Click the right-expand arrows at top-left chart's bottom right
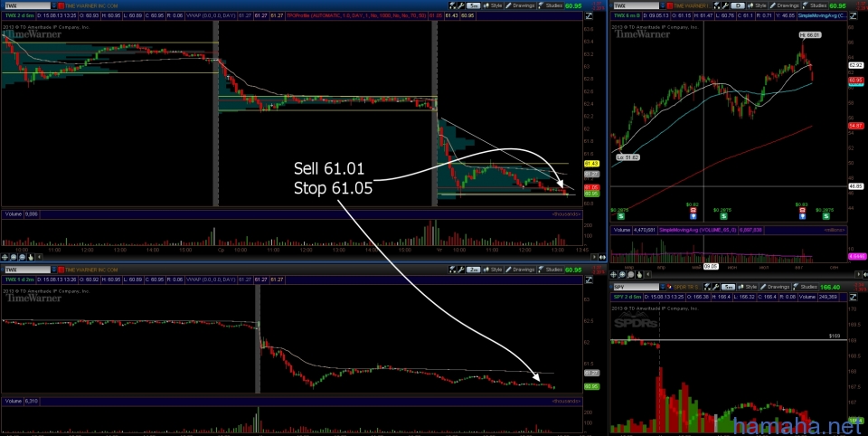The image size is (868, 436). [602, 257]
